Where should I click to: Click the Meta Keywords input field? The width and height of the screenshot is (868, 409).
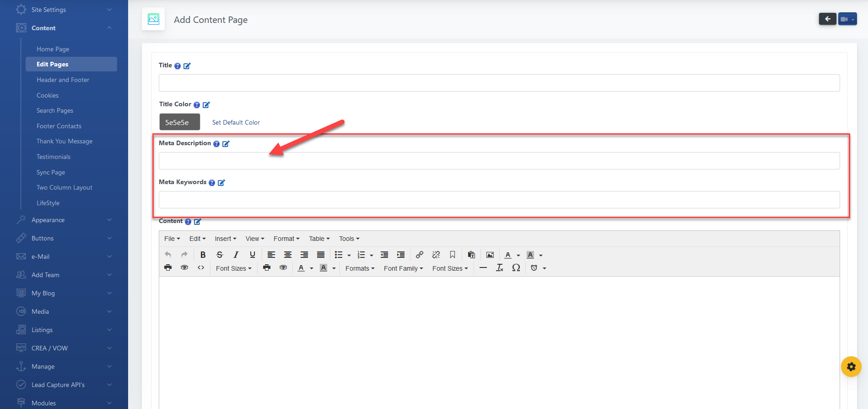click(499, 200)
